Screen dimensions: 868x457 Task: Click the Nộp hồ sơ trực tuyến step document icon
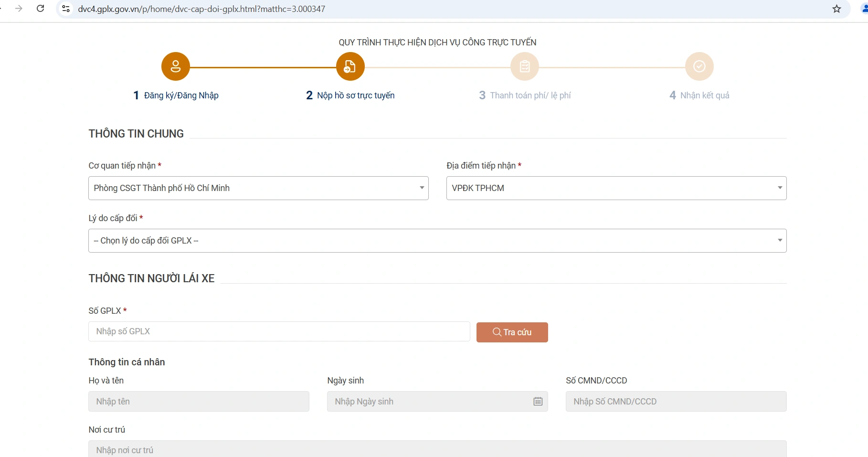pos(350,66)
